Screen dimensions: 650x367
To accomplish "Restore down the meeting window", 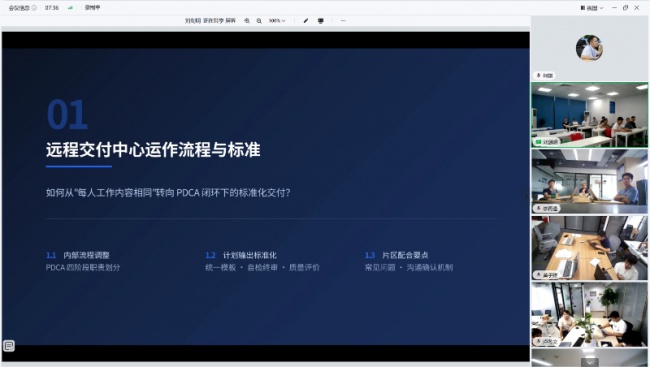I will 626,8.
